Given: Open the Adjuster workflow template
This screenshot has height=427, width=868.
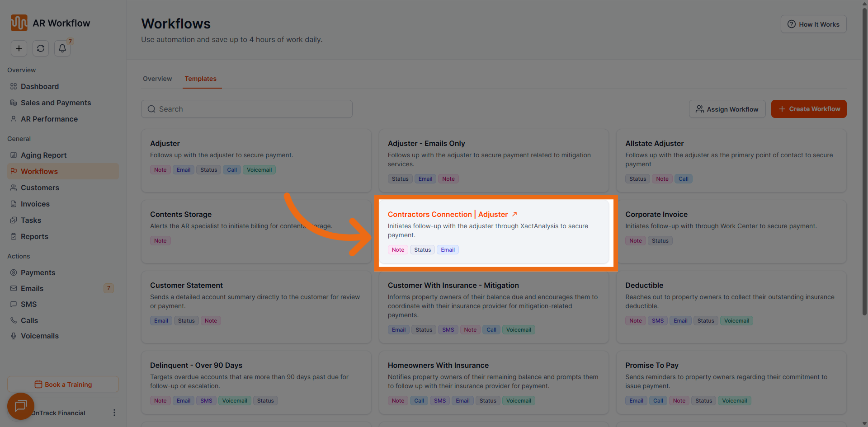Looking at the screenshot, I should click(256, 161).
